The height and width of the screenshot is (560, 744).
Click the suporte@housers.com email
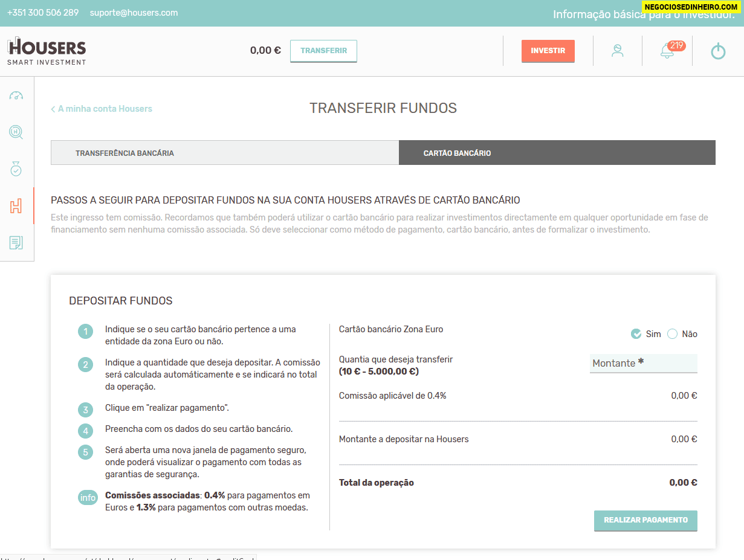point(134,13)
